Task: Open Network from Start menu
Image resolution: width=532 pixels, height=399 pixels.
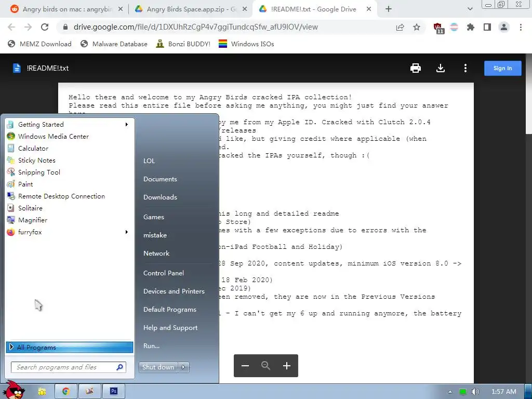Action: coord(156,254)
